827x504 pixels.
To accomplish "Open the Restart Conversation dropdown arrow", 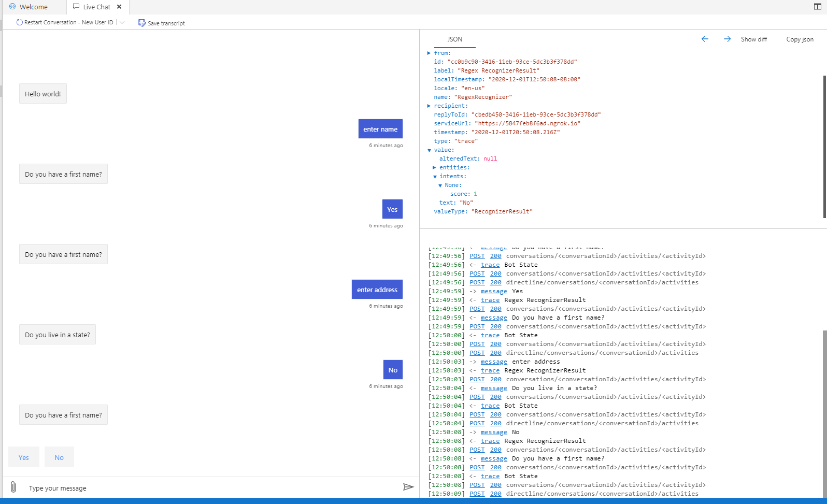I will [x=122, y=22].
